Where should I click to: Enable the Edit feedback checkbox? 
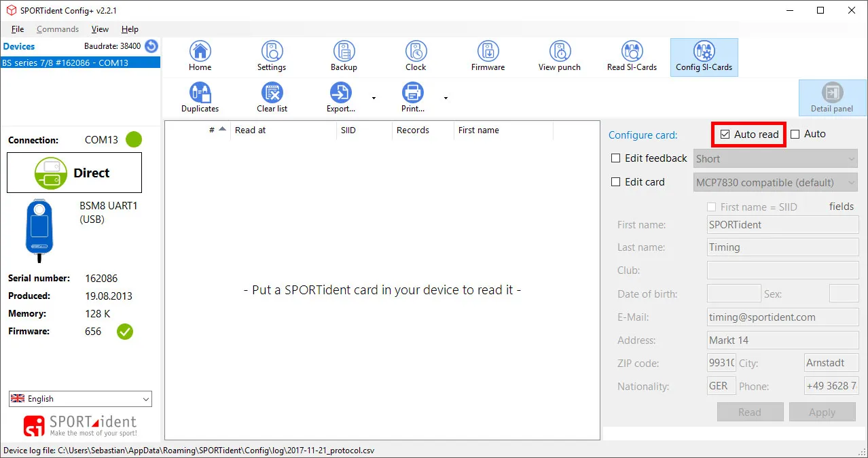point(616,158)
